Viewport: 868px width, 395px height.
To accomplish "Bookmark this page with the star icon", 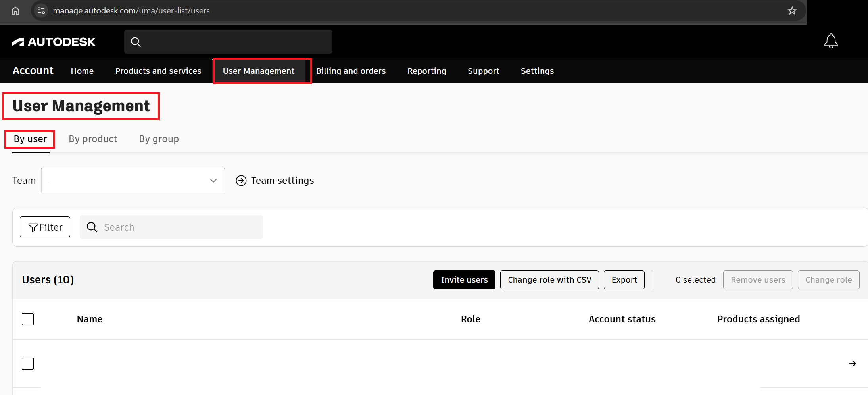I will [x=792, y=11].
